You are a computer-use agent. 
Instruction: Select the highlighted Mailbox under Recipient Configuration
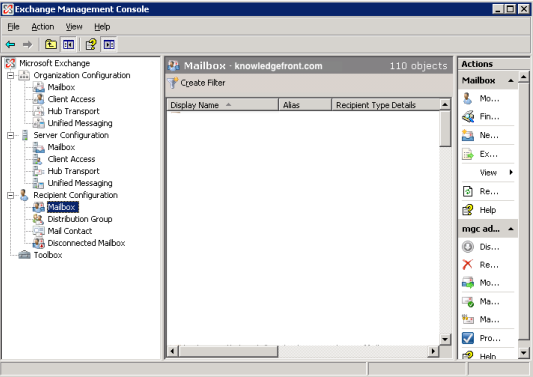point(63,207)
